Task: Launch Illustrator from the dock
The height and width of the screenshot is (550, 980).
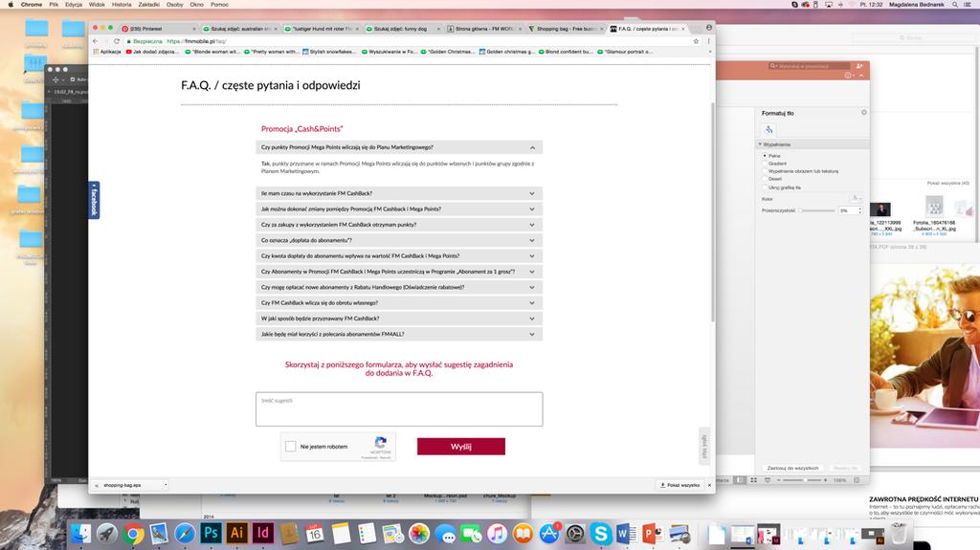Action: coord(237,533)
